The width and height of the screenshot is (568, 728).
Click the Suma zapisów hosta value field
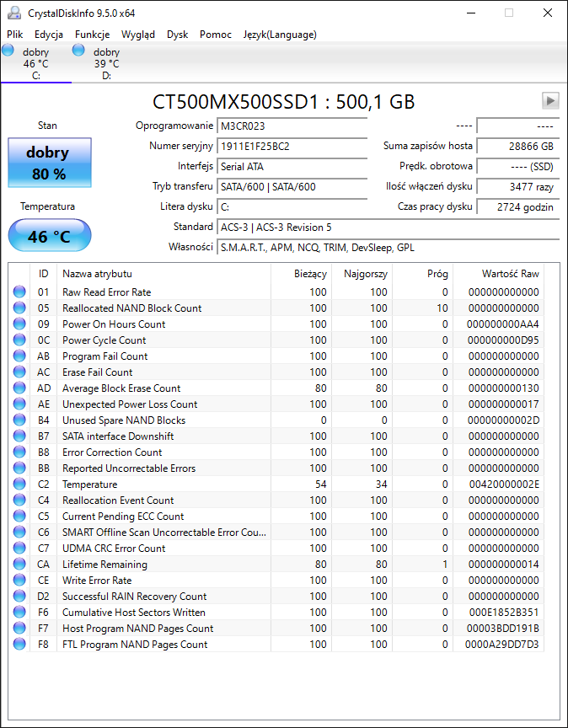point(517,147)
